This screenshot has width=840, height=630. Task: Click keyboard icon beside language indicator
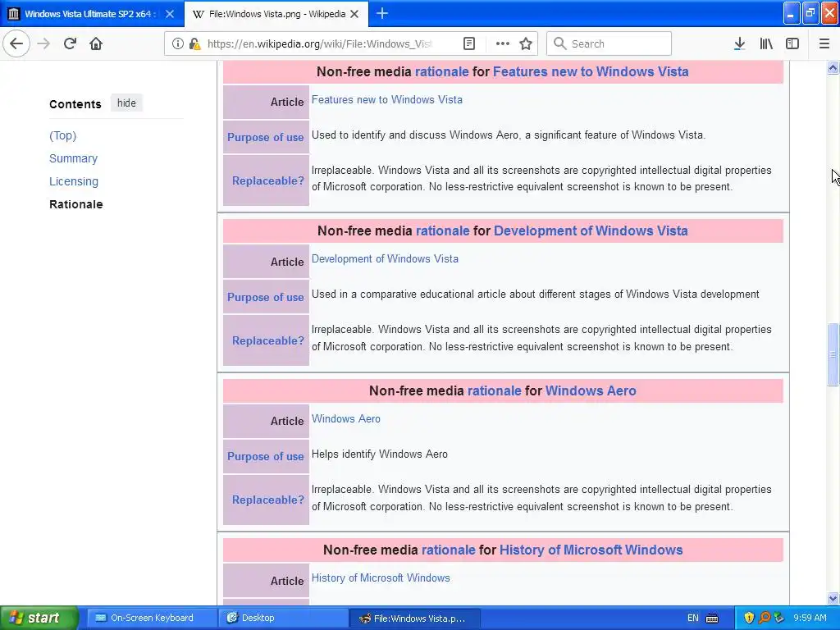(712, 619)
